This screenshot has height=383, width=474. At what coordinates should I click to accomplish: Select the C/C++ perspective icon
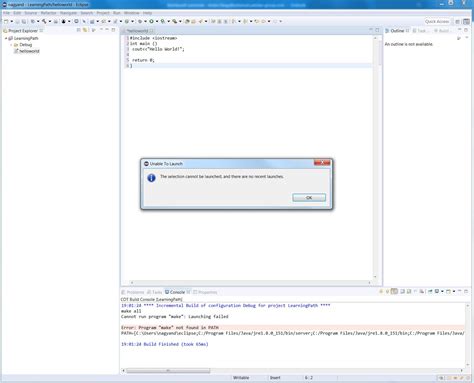tap(466, 21)
